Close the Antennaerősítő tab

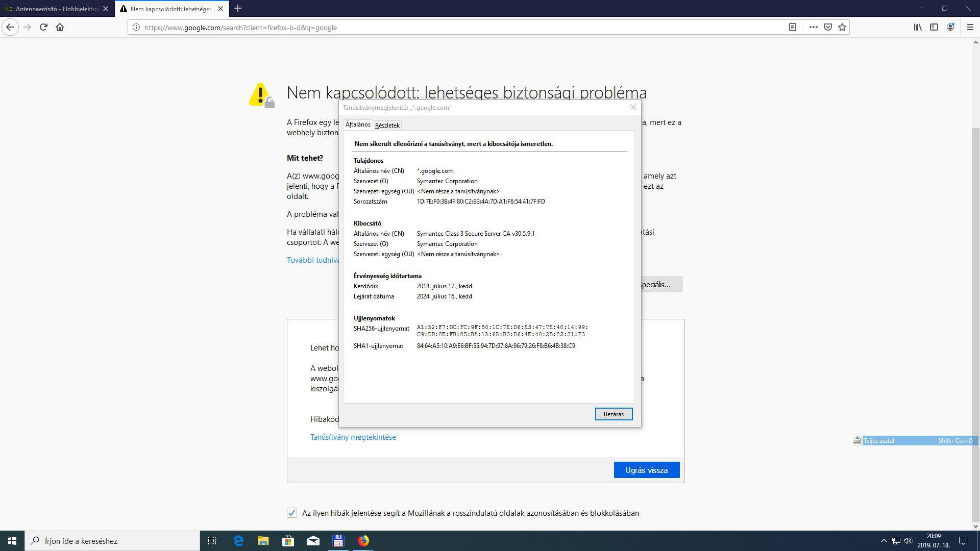106,9
